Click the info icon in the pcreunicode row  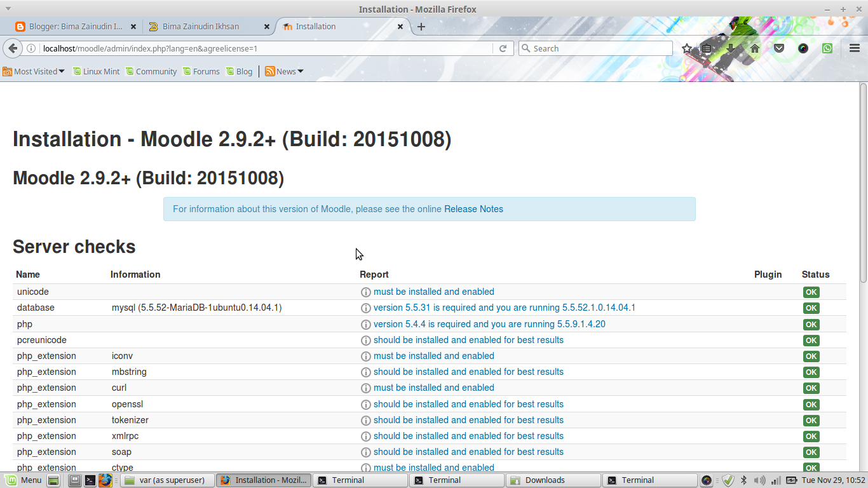coord(366,341)
